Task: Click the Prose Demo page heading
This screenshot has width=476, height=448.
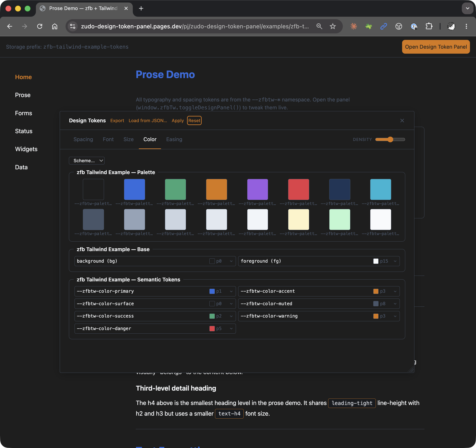Action: (165, 75)
